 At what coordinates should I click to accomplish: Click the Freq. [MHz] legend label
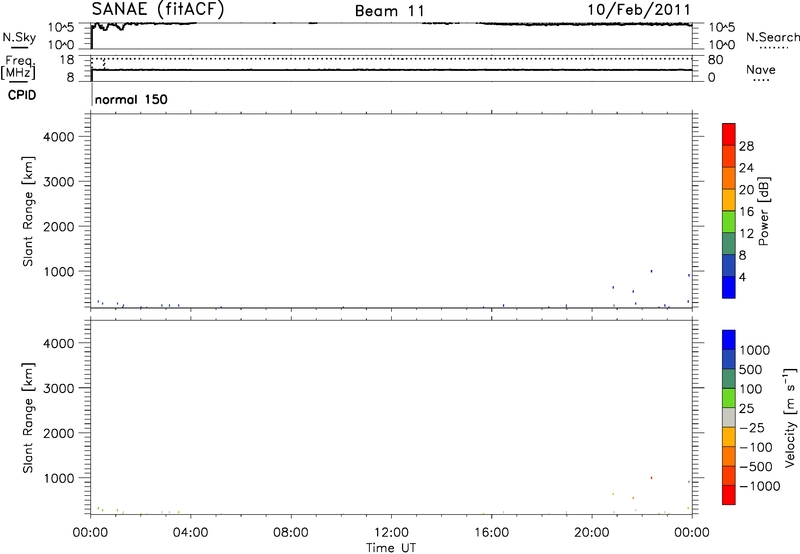18,67
